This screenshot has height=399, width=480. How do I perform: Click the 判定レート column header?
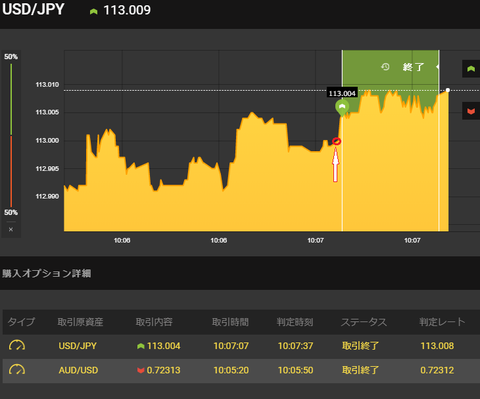442,322
